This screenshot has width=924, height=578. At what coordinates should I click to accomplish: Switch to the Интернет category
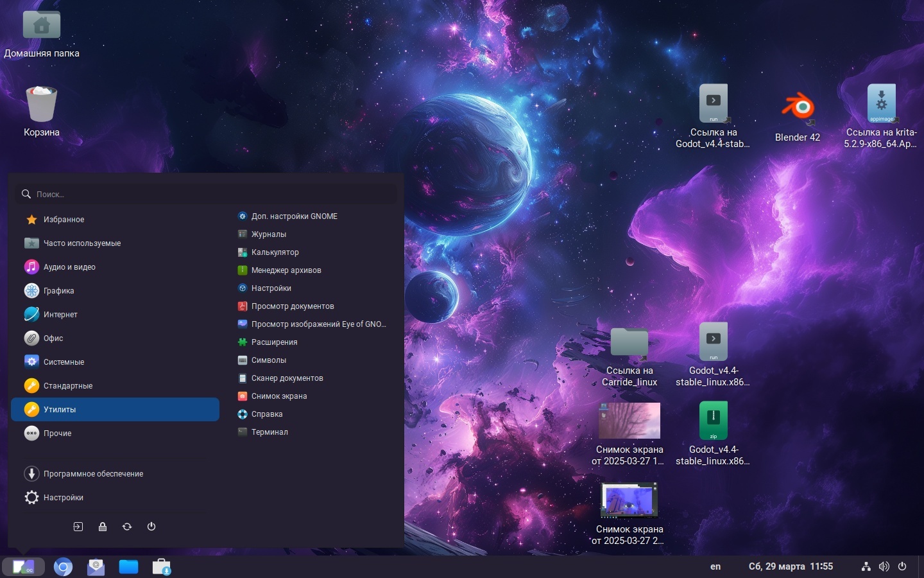coord(116,315)
